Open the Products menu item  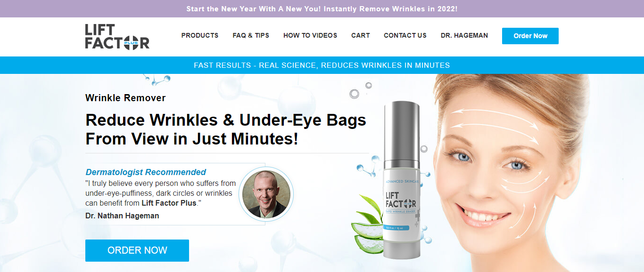(x=200, y=35)
